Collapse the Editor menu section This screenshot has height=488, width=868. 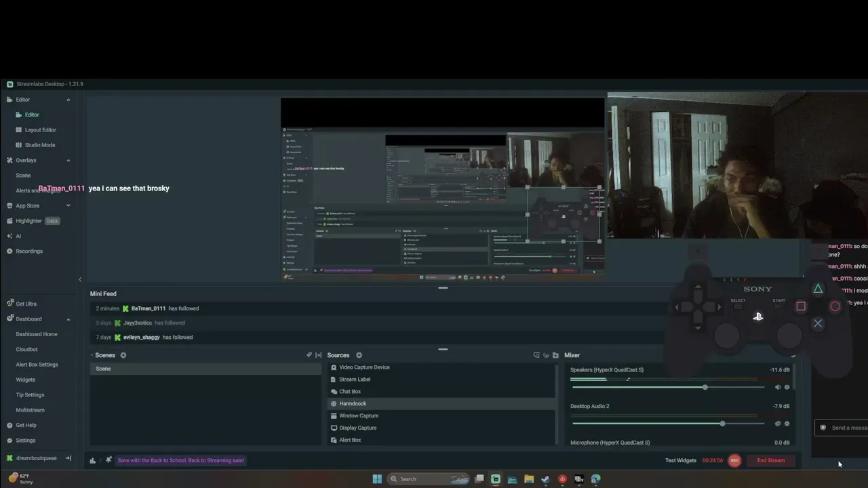[x=68, y=100]
